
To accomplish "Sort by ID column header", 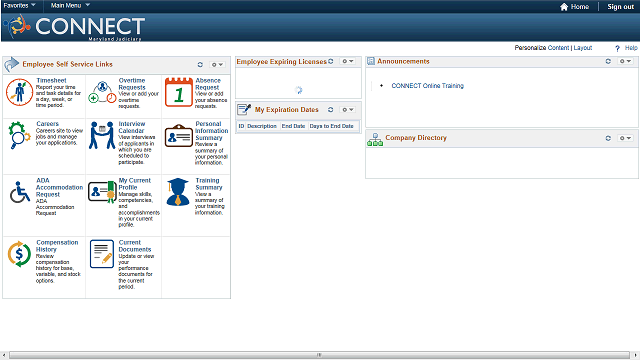I will (x=241, y=126).
